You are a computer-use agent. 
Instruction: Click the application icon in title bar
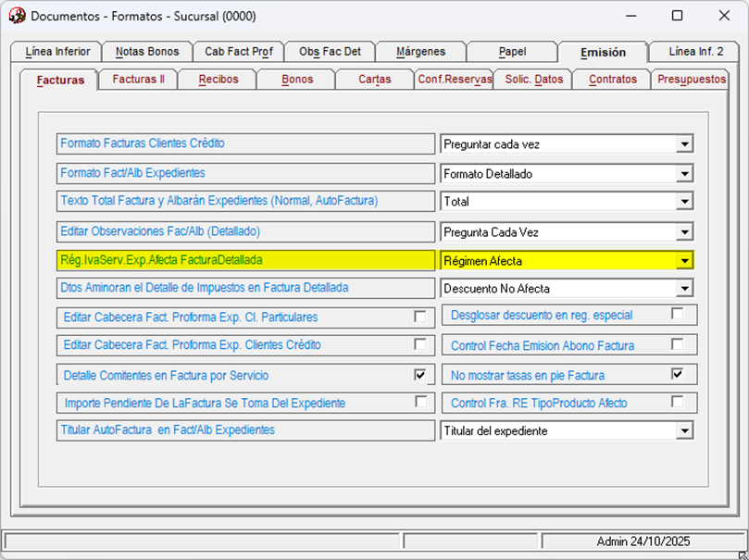[17, 16]
